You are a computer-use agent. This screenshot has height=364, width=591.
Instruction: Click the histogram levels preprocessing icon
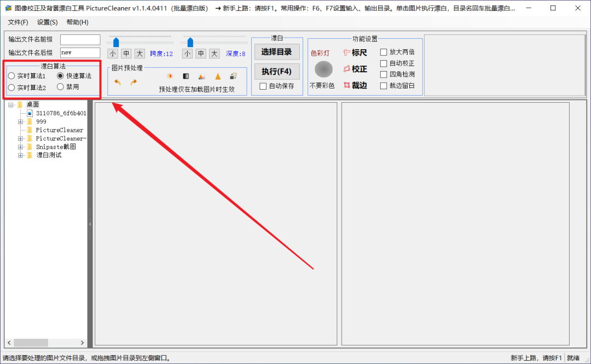(x=201, y=77)
